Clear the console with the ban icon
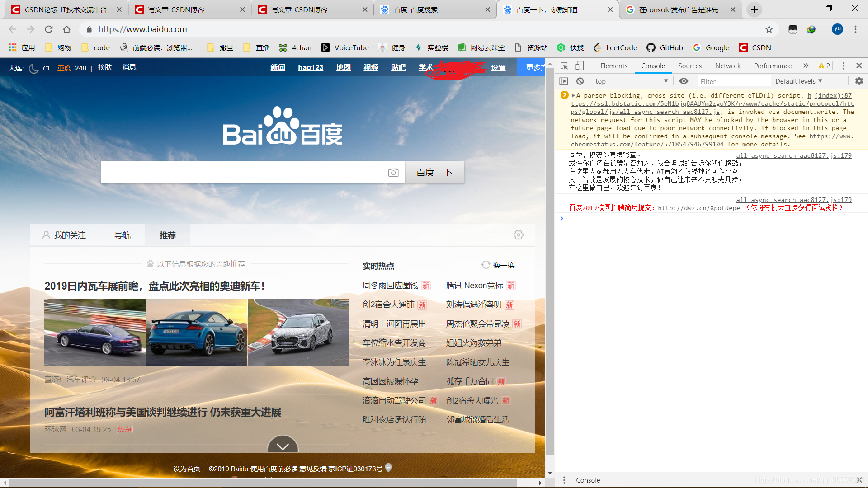The width and height of the screenshot is (868, 488). (580, 81)
